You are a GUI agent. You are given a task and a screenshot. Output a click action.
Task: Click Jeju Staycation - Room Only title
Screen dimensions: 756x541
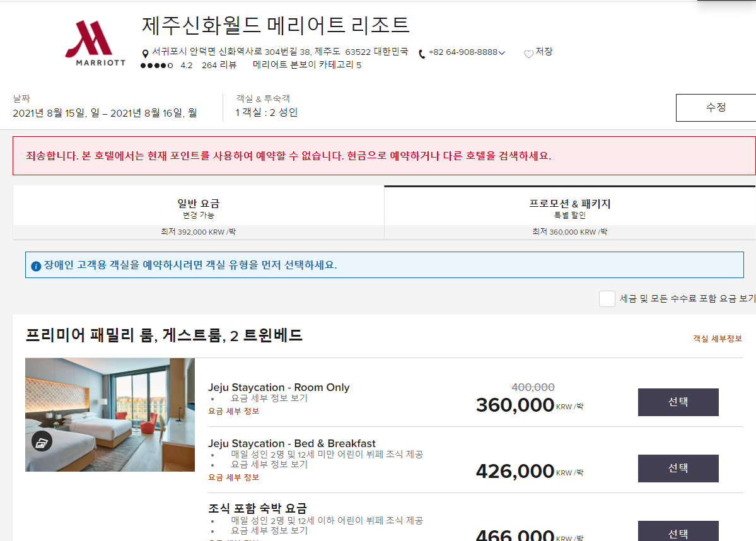[x=279, y=388]
